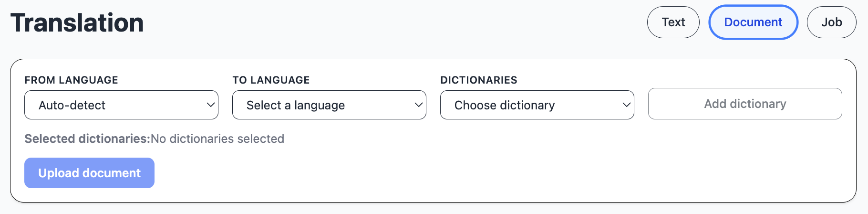Expand the Choose dictionary dropdown

click(537, 105)
